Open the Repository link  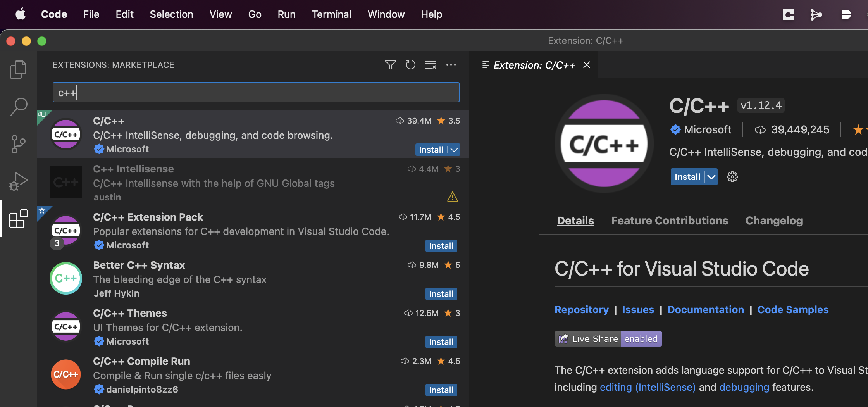(582, 310)
